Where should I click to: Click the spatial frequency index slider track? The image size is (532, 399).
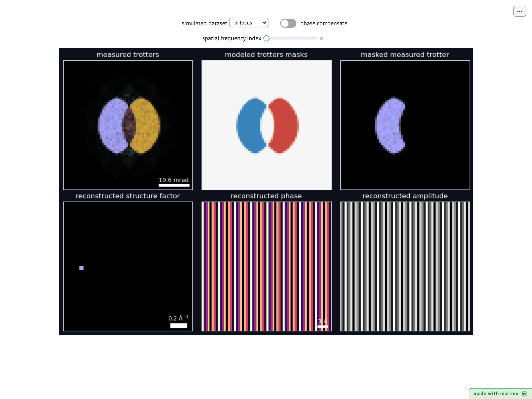pyautogui.click(x=290, y=38)
